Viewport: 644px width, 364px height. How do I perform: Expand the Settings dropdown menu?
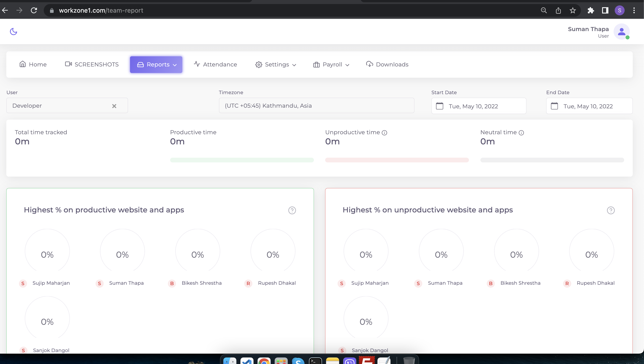[276, 64]
